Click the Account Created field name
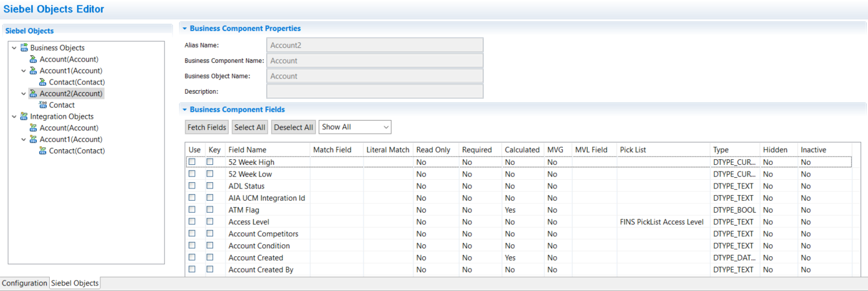Image resolution: width=868 pixels, height=291 pixels. 255,257
